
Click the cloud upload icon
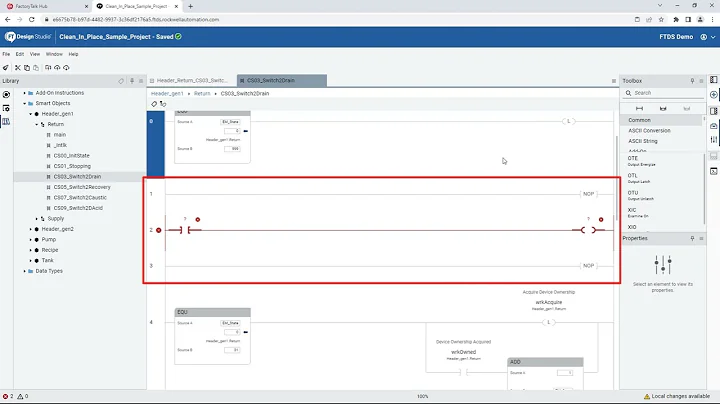point(57,67)
